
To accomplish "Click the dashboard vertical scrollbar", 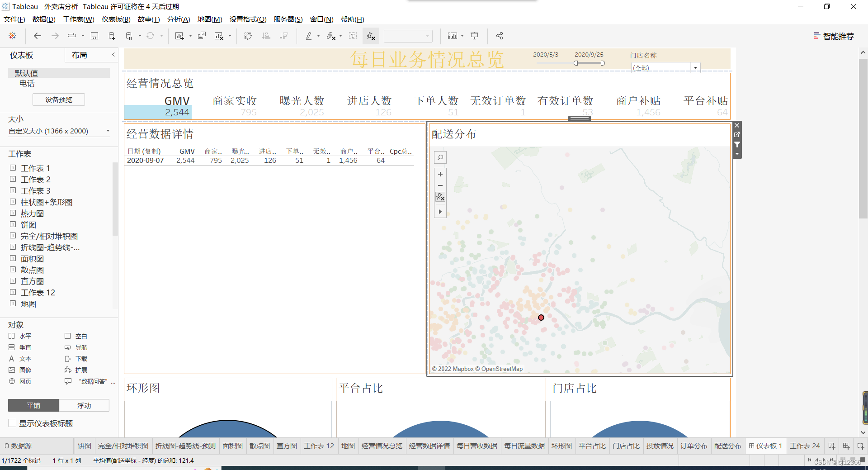I will tap(863, 138).
